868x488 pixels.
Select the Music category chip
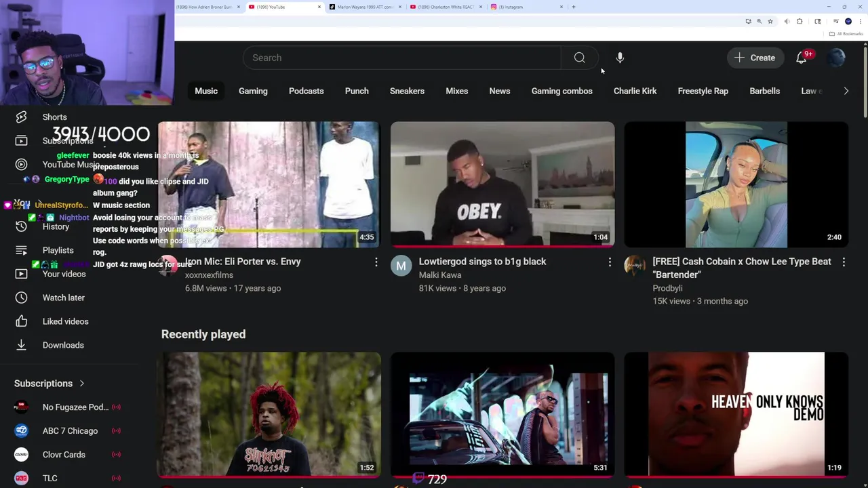(206, 91)
